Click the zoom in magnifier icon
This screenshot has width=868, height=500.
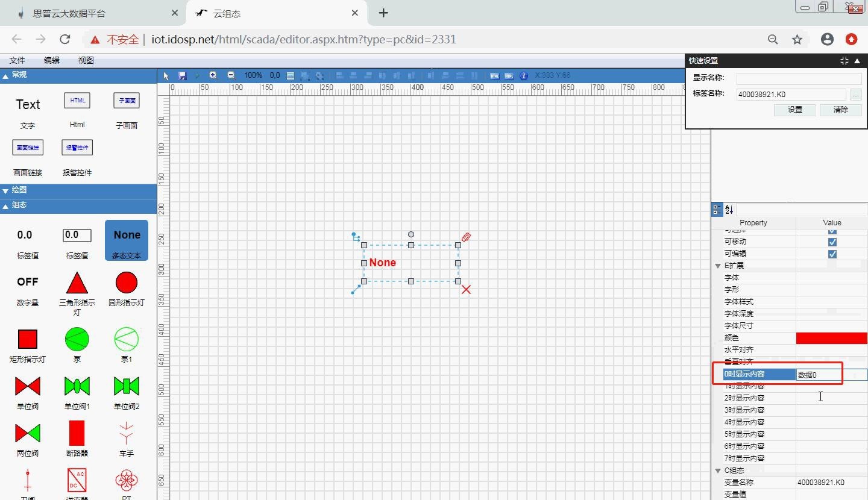[213, 75]
